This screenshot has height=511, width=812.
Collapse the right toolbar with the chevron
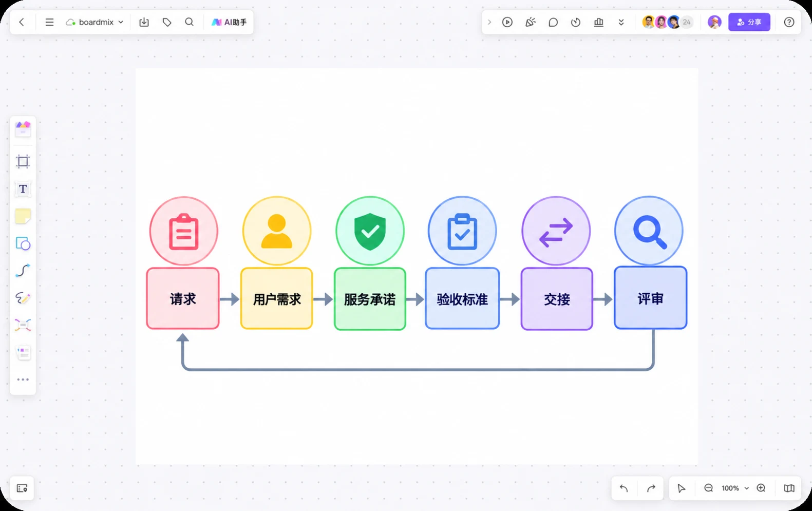[489, 22]
